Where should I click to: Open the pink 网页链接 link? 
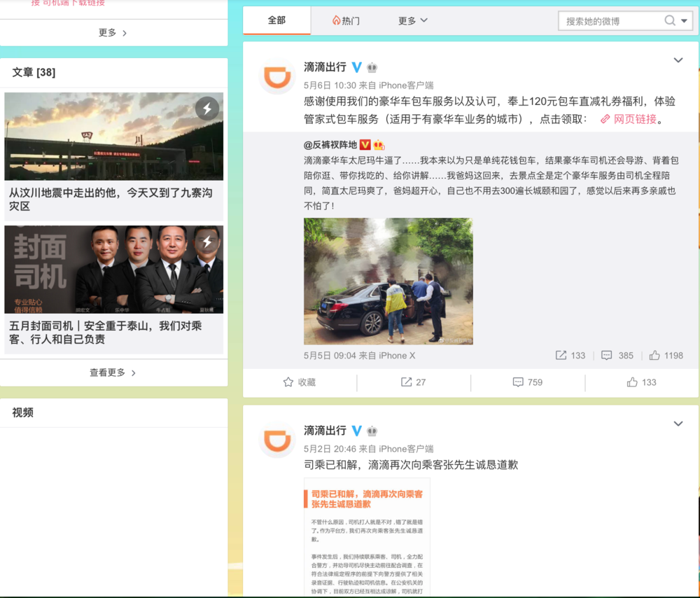point(635,119)
